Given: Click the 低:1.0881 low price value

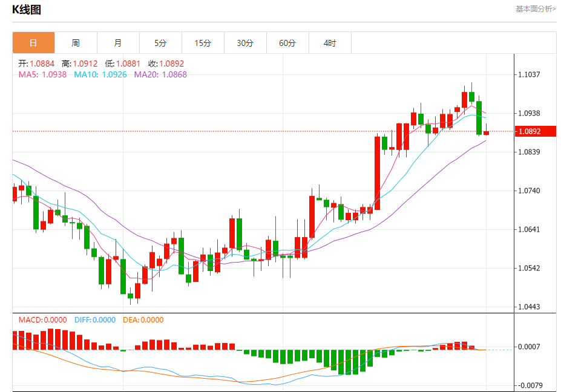Looking at the screenshot, I should (x=123, y=64).
